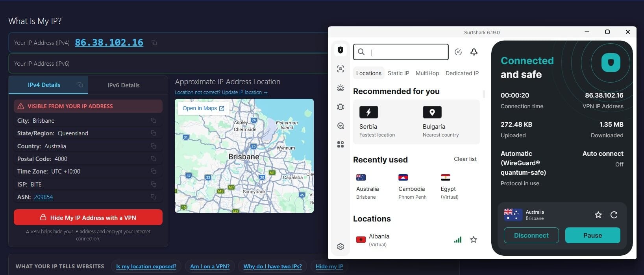This screenshot has height=275, width=644.
Task: Open the Surfshark VPN shield sidebar icon
Action: pos(341,50)
